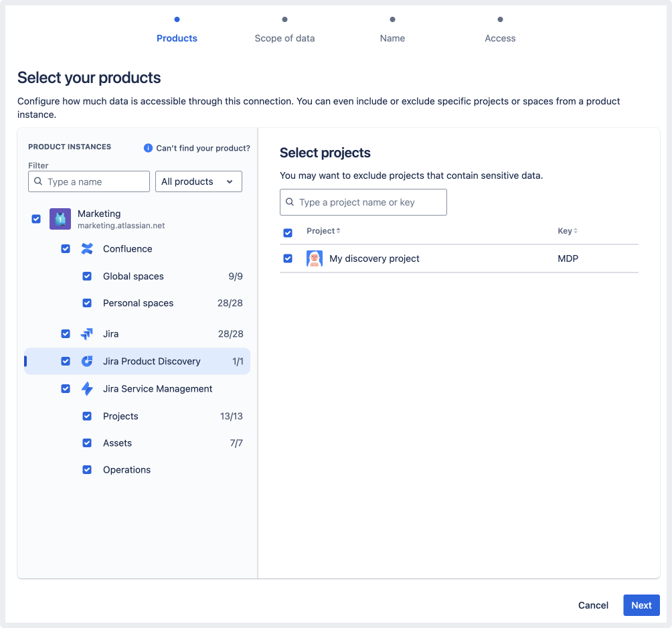
Task: Go to the Name step
Action: point(392,38)
